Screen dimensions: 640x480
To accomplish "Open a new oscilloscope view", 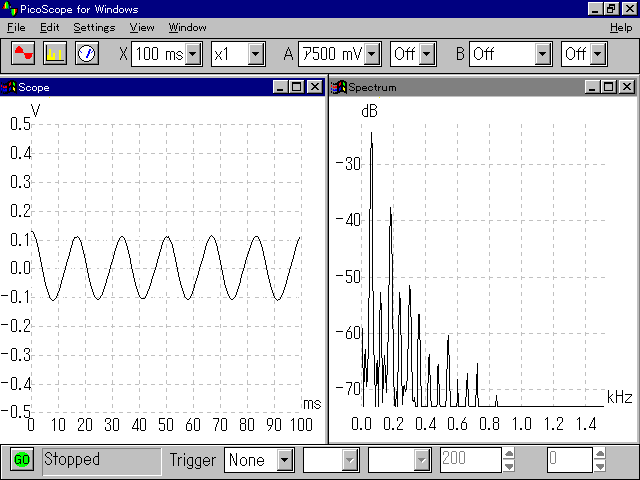I will (x=24, y=53).
